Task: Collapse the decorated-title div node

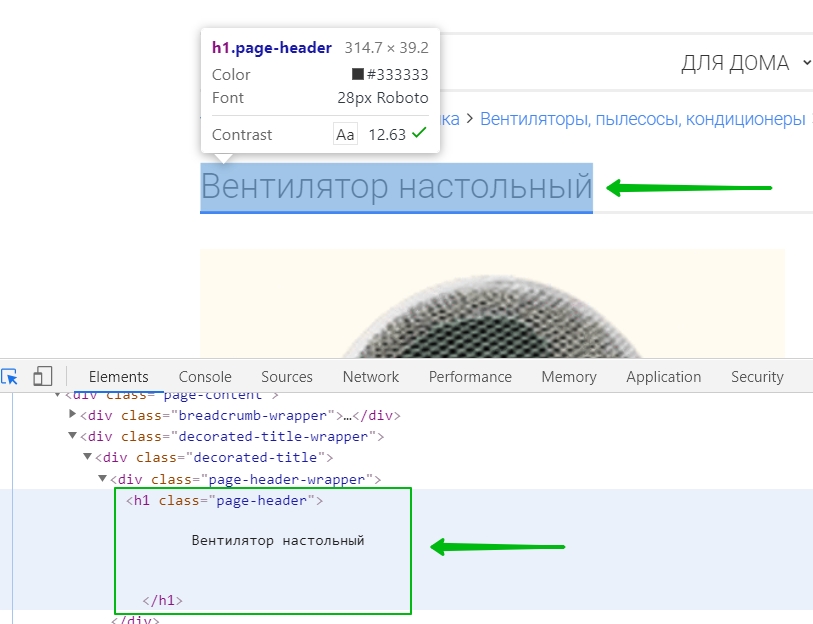Action: click(88, 456)
